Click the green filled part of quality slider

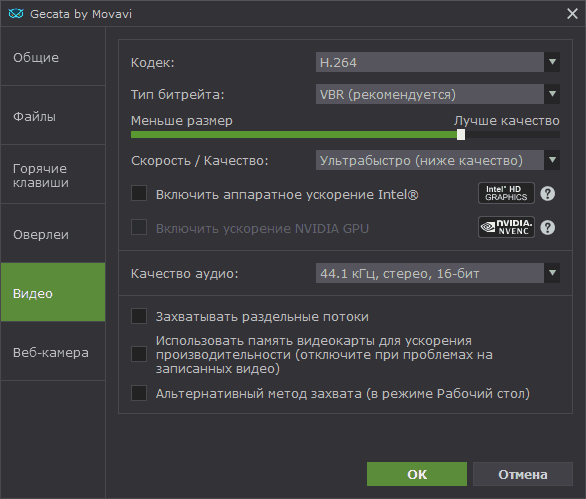(294, 135)
